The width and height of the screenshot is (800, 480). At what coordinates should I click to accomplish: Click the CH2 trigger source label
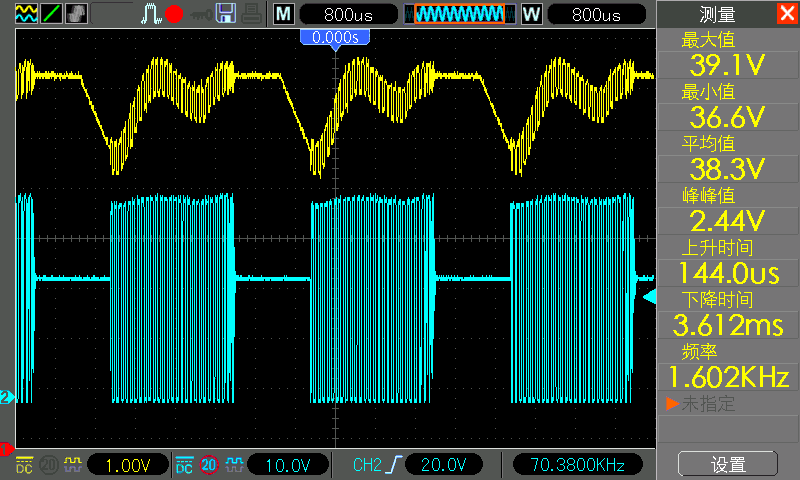(367, 465)
